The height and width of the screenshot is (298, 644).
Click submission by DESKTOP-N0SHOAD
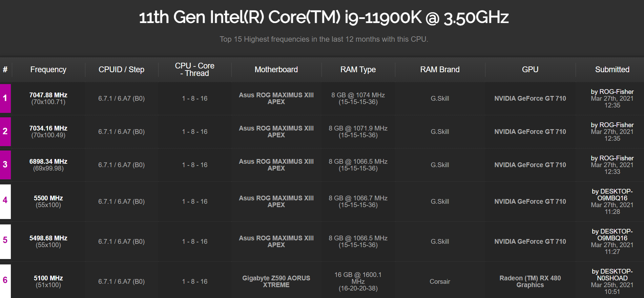(612, 275)
